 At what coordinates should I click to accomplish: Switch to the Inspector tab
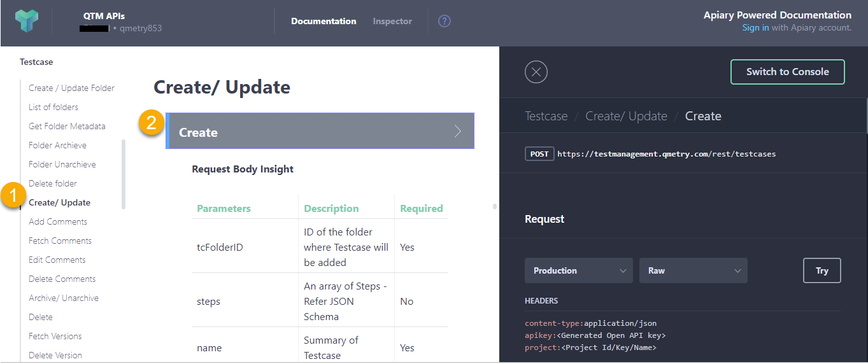pos(392,21)
